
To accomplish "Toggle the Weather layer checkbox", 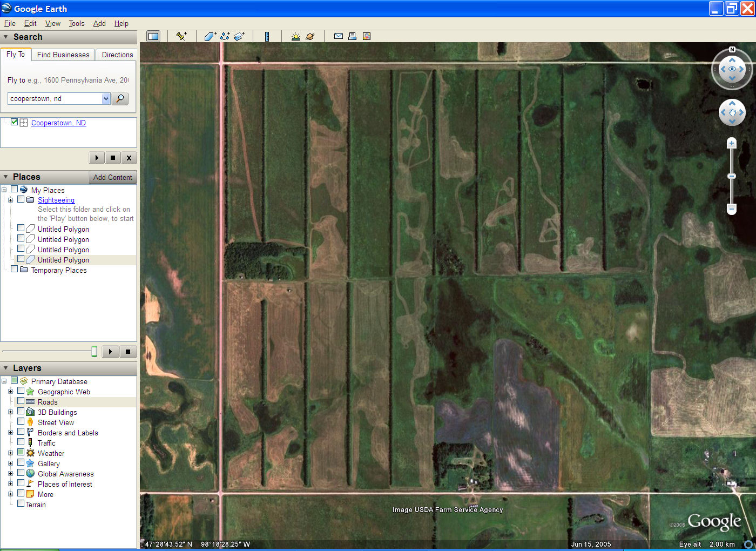I will (x=21, y=453).
